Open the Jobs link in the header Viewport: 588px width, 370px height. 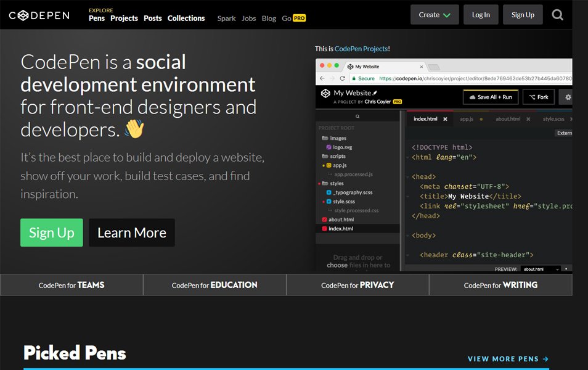[248, 18]
